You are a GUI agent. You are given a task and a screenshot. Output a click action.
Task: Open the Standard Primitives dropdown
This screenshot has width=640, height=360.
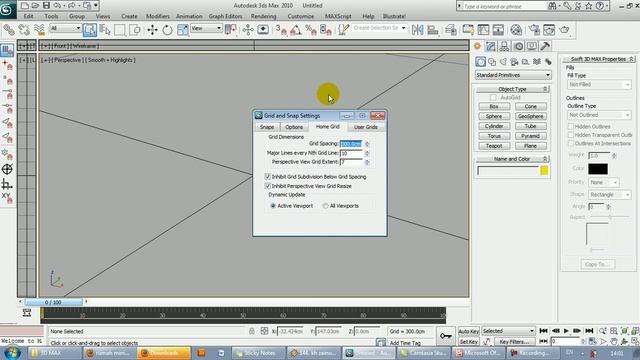pyautogui.click(x=513, y=75)
